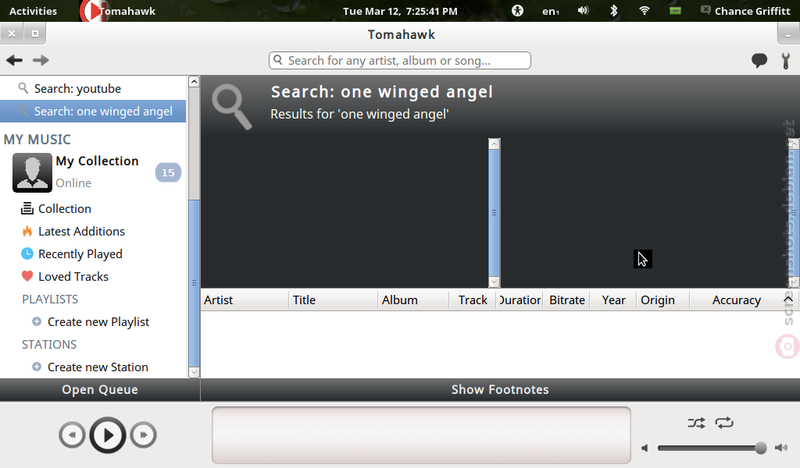Sort results by the Title column
Screen dimensions: 800x468
tap(333, 300)
